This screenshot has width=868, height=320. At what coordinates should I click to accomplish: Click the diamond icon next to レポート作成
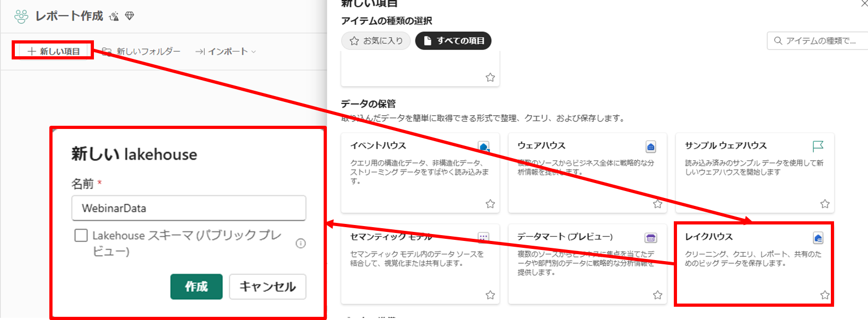pyautogui.click(x=129, y=16)
